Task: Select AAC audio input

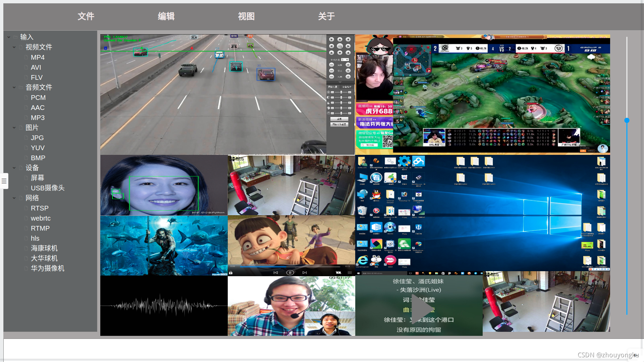Action: [38, 108]
